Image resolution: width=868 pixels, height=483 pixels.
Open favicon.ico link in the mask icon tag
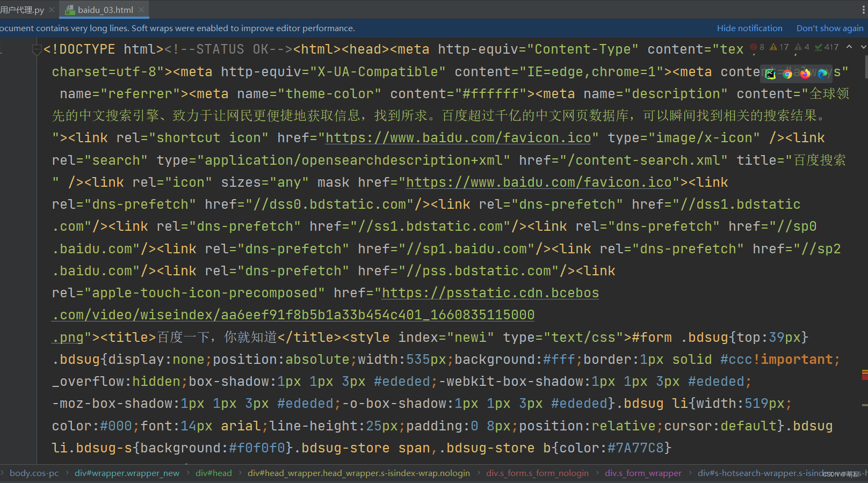coord(539,182)
